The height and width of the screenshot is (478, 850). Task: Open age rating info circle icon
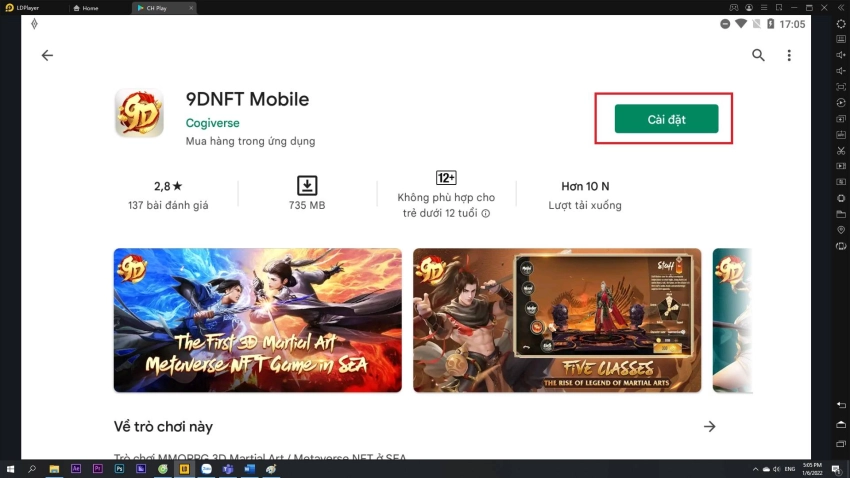[486, 214]
